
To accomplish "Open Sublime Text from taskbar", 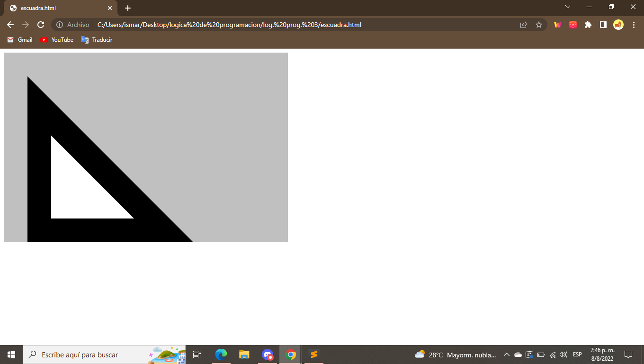I will (313, 355).
